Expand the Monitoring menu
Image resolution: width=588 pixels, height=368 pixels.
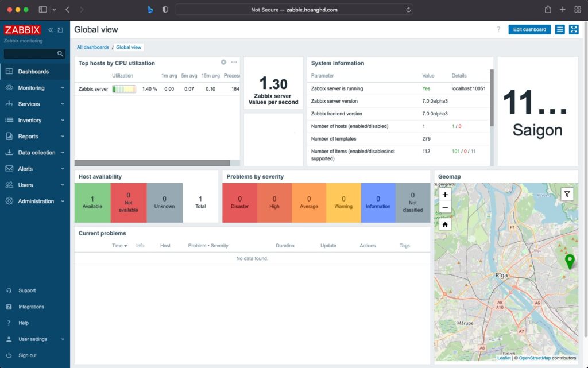click(35, 88)
